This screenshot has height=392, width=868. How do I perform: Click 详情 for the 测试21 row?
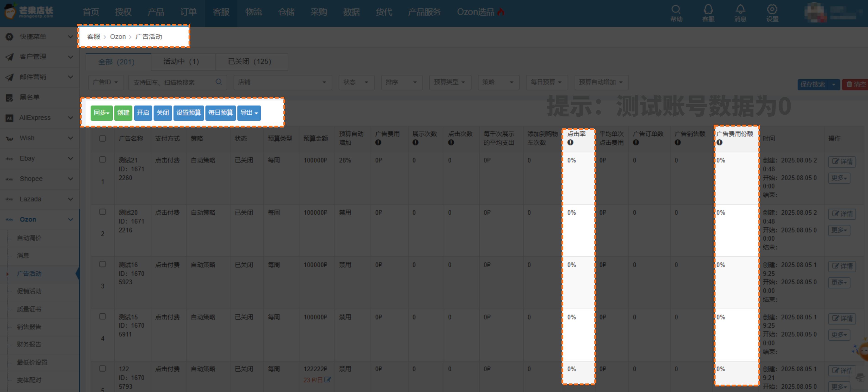coord(842,162)
